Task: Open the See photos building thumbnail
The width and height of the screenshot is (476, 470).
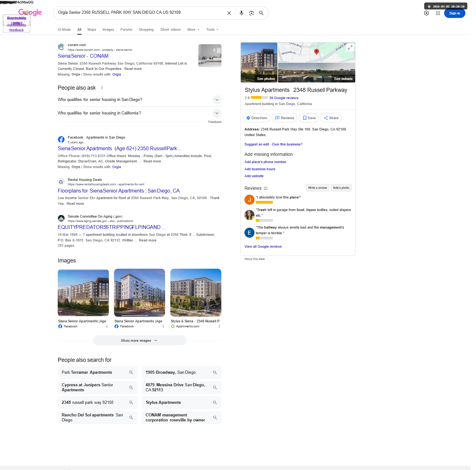Action: pos(259,62)
